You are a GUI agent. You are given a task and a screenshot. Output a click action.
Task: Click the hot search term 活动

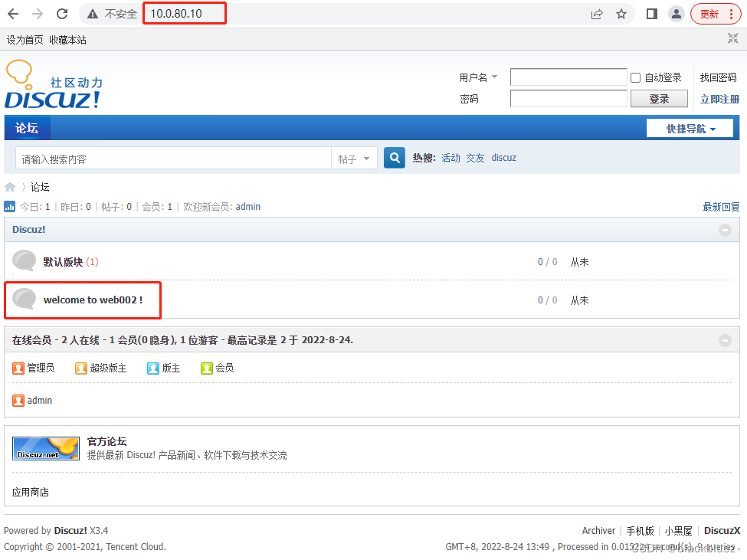pos(450,158)
